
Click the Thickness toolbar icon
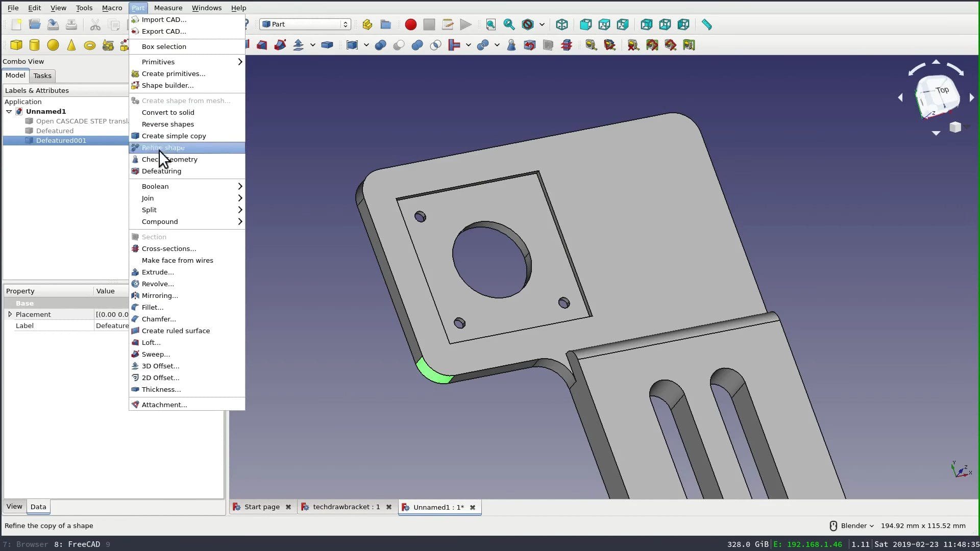click(327, 45)
